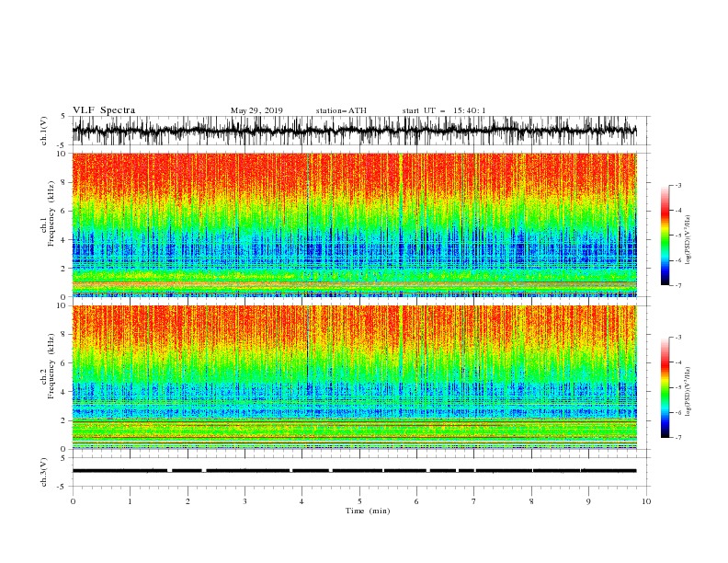728x563 pixels.
Task: Click the "-6" tick on ch.1 colorbar
Action: pyautogui.click(x=678, y=260)
